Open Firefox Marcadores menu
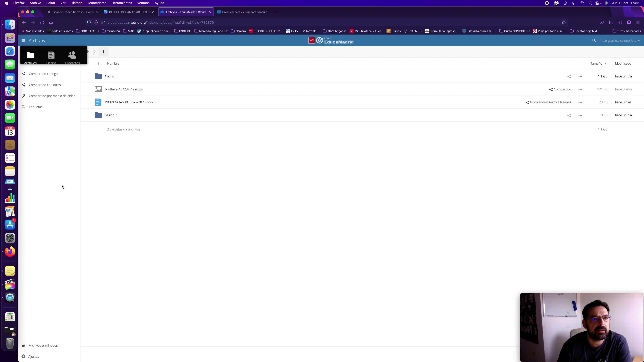The height and width of the screenshot is (362, 644). tap(97, 3)
